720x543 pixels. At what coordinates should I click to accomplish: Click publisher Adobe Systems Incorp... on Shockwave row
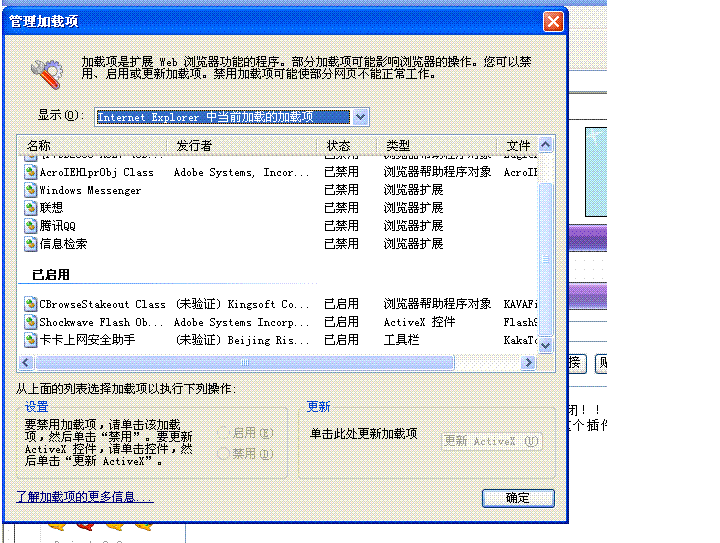(242, 322)
